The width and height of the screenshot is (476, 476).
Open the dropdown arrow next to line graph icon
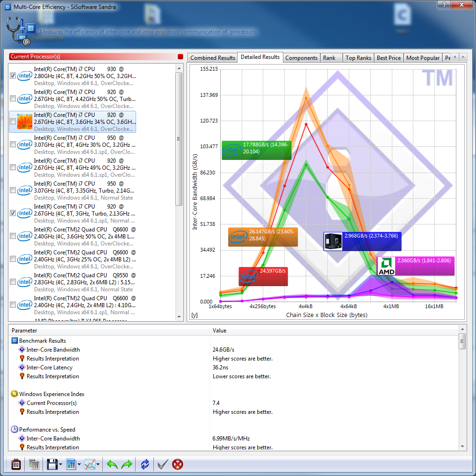click(98, 464)
